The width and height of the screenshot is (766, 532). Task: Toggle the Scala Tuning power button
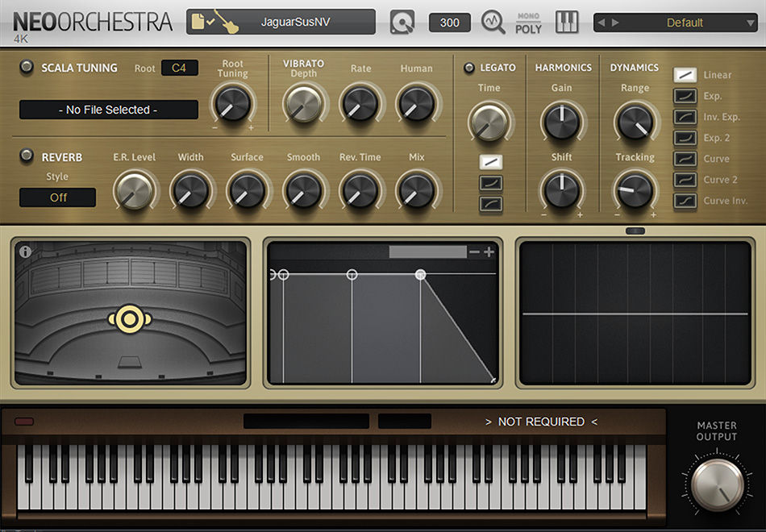(27, 67)
